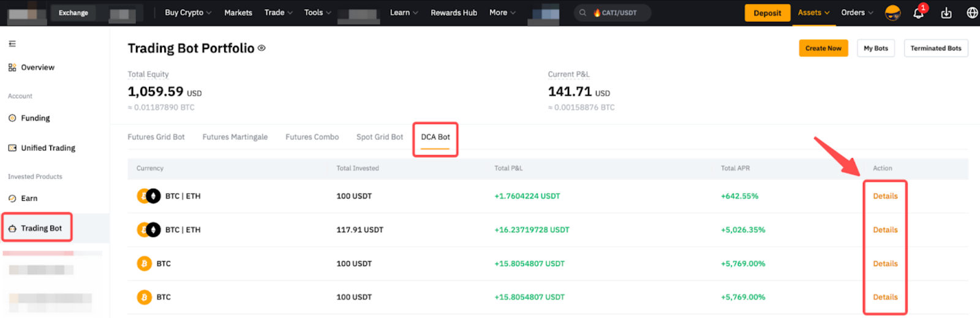
Task: Expand the Buy Crypto dropdown
Action: 187,13
